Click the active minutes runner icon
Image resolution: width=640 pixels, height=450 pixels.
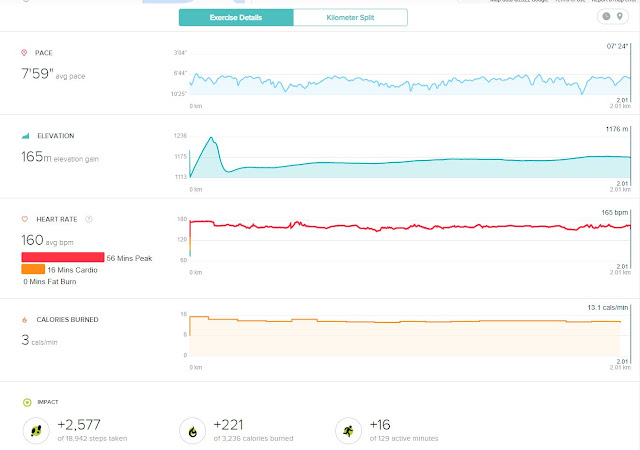click(x=349, y=431)
